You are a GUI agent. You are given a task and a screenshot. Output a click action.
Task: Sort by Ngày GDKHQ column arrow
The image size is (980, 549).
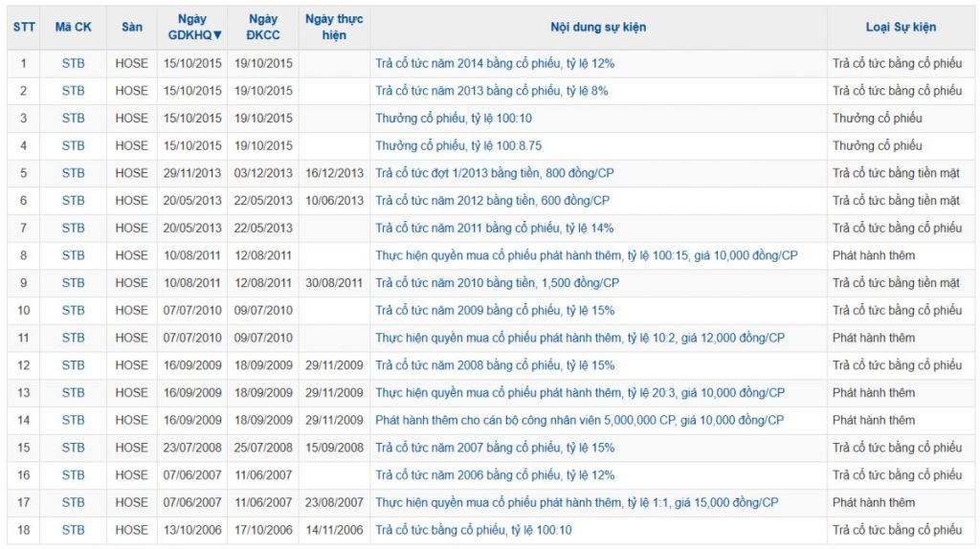click(x=217, y=35)
